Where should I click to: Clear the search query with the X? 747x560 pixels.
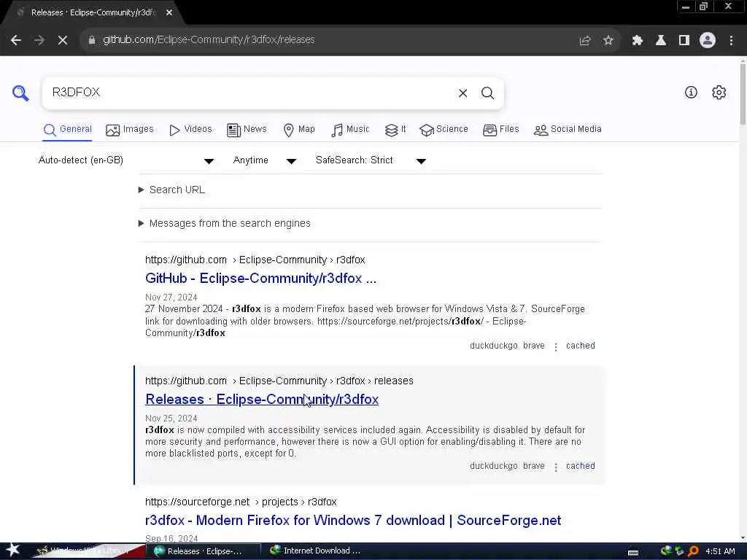(x=462, y=93)
